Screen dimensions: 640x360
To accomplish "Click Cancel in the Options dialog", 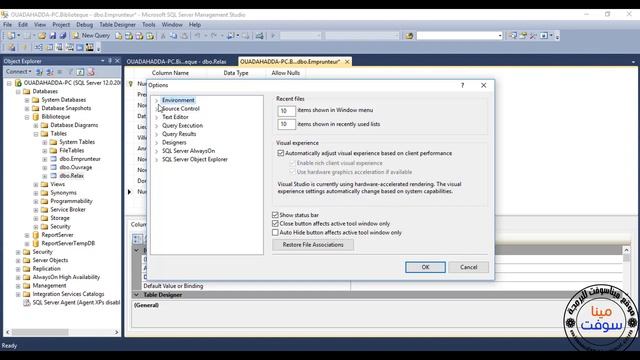I will coord(469,267).
